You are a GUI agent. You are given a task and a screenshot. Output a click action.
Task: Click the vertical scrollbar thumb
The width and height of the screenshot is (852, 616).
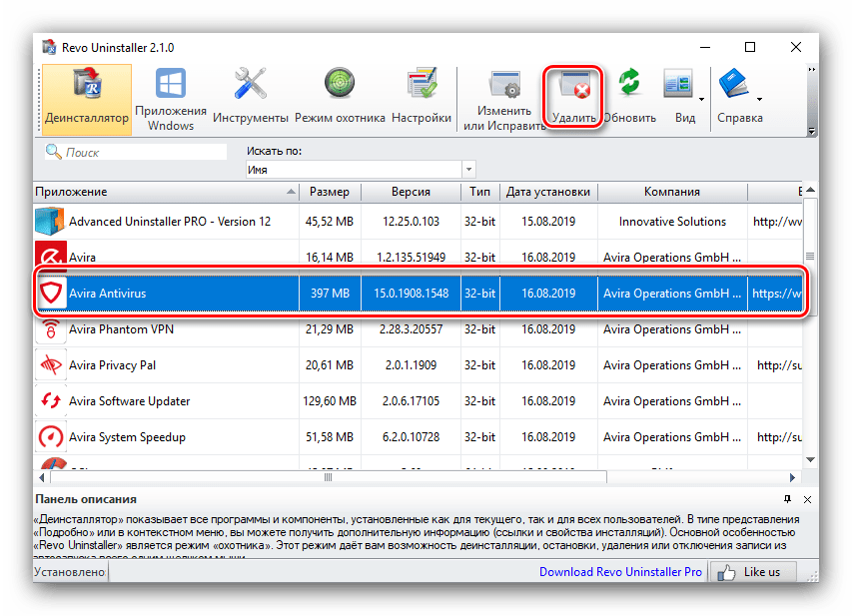[810, 257]
